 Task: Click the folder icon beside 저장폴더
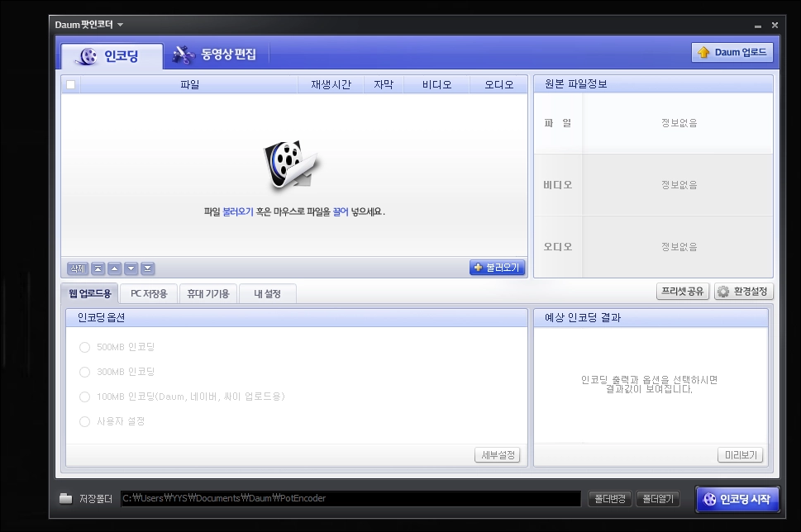(x=66, y=499)
